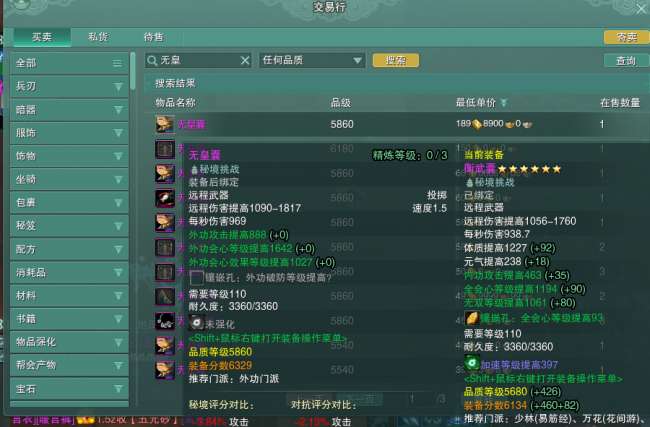
Task: Click the yellow gem slot icon in equipped tooltip
Action: (472, 318)
